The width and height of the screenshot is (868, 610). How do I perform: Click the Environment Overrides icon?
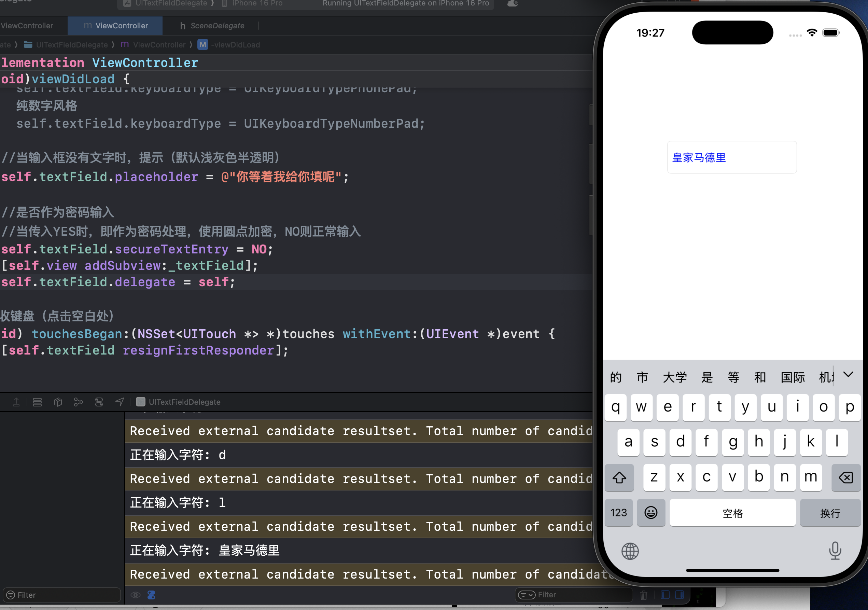click(99, 402)
